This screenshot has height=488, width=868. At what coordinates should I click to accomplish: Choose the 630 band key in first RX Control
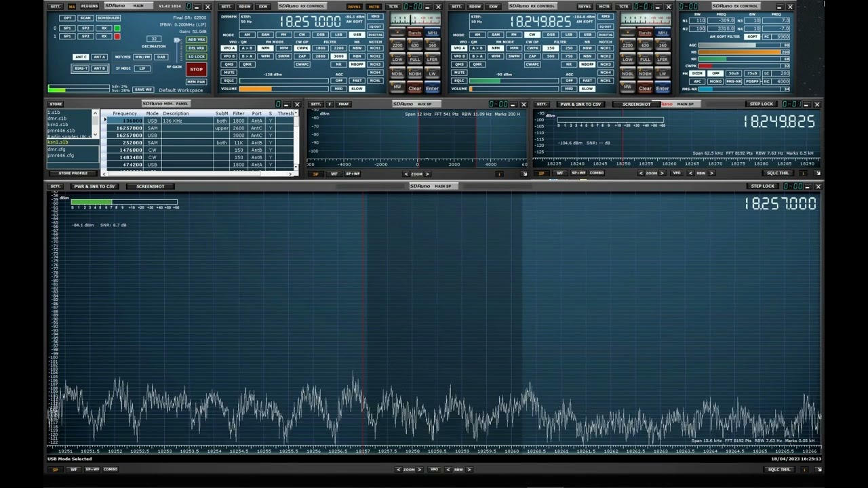[414, 45]
